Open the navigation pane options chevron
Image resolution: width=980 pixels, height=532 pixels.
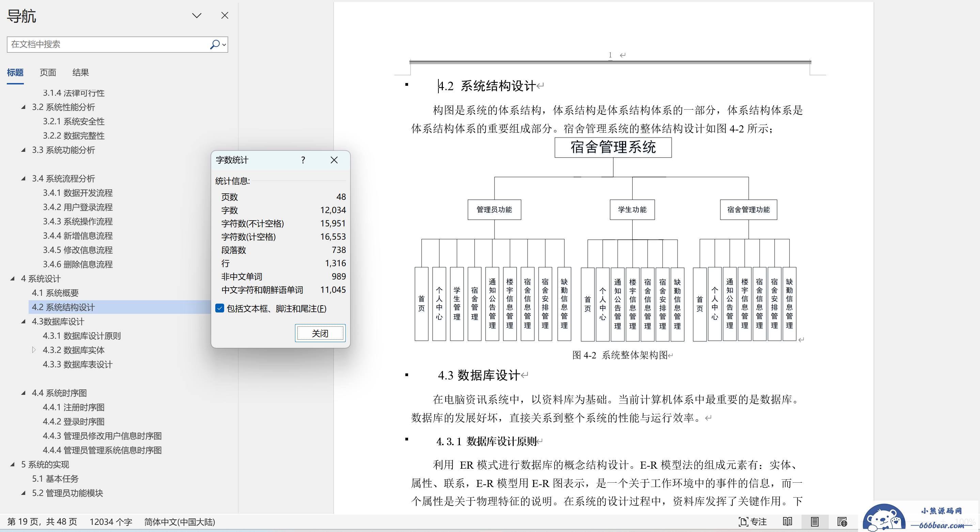[196, 16]
